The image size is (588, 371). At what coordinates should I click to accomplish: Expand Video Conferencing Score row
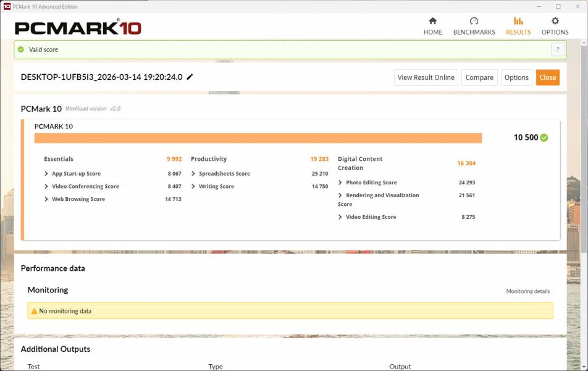pyautogui.click(x=46, y=187)
